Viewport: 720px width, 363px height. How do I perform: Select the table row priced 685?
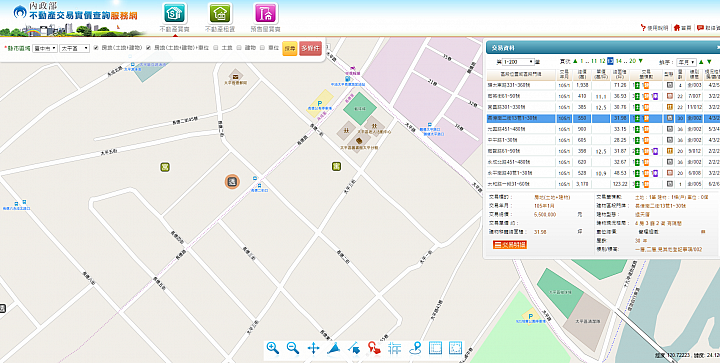[602, 140]
